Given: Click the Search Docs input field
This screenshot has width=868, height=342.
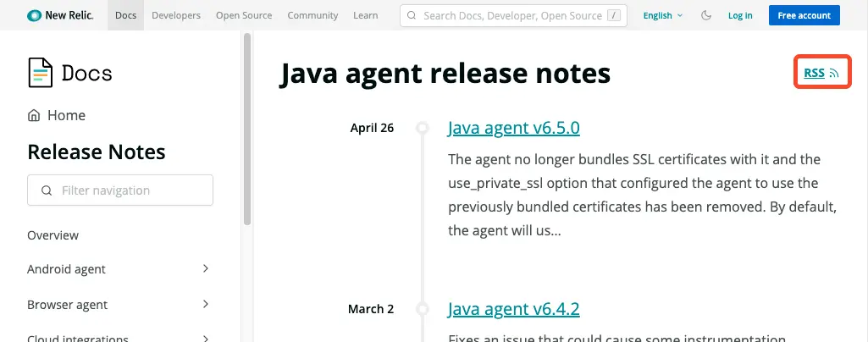Looking at the screenshot, I should coord(513,15).
